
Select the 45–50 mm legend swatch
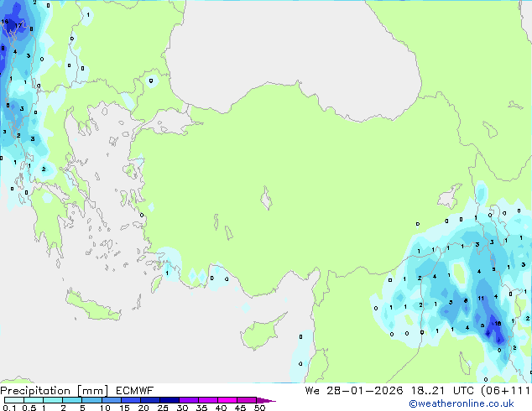click(247, 400)
